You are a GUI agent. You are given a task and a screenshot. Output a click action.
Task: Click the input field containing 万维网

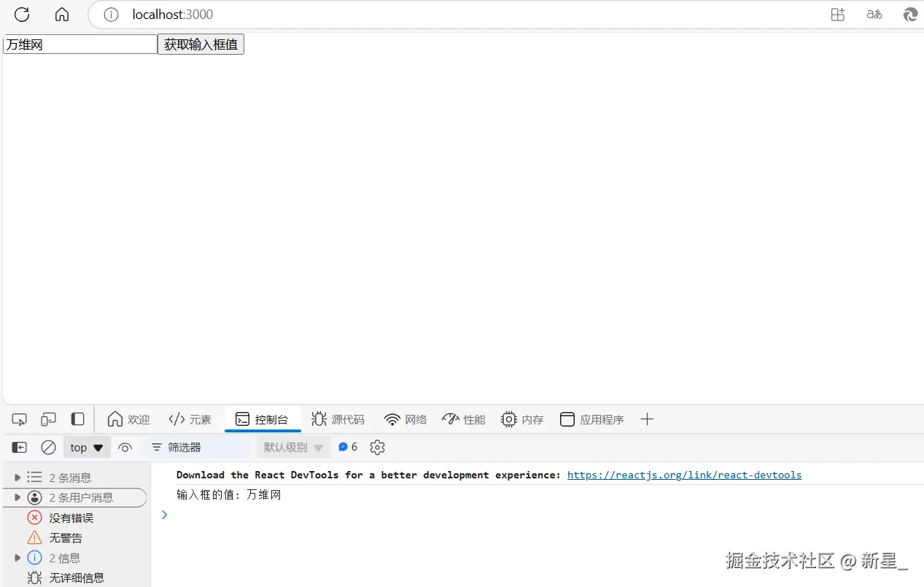coord(80,44)
